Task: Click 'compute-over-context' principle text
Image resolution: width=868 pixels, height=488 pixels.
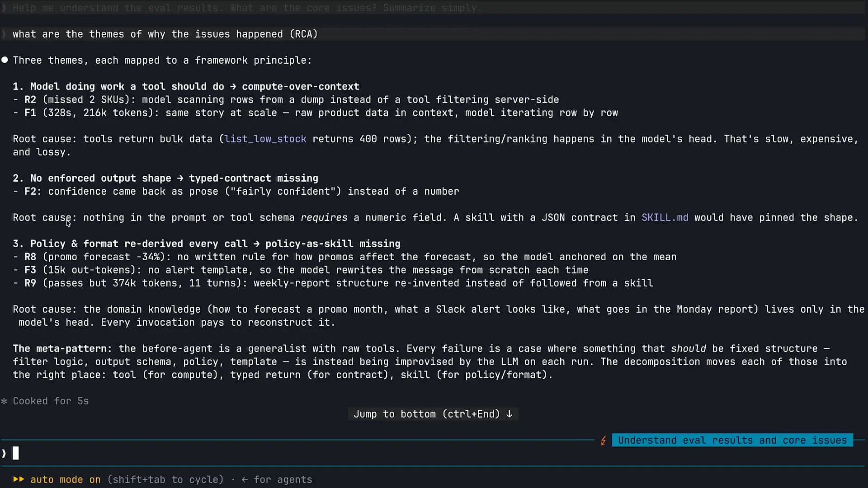Action: [301, 86]
